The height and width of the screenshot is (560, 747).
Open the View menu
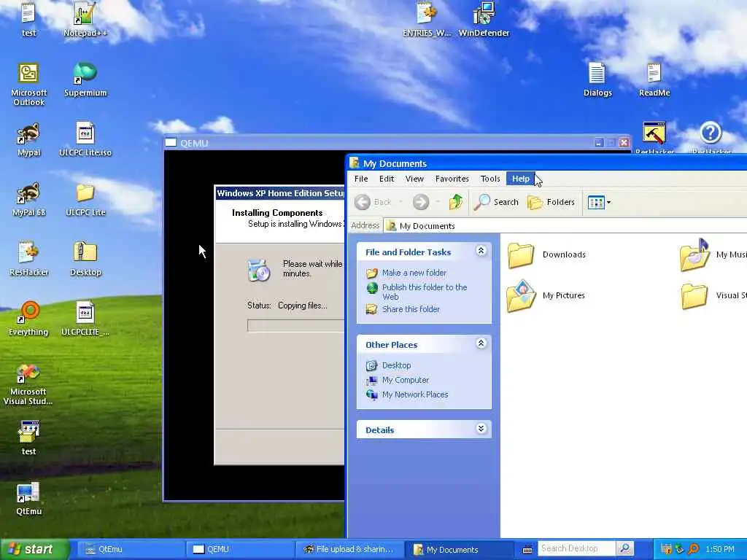(414, 179)
